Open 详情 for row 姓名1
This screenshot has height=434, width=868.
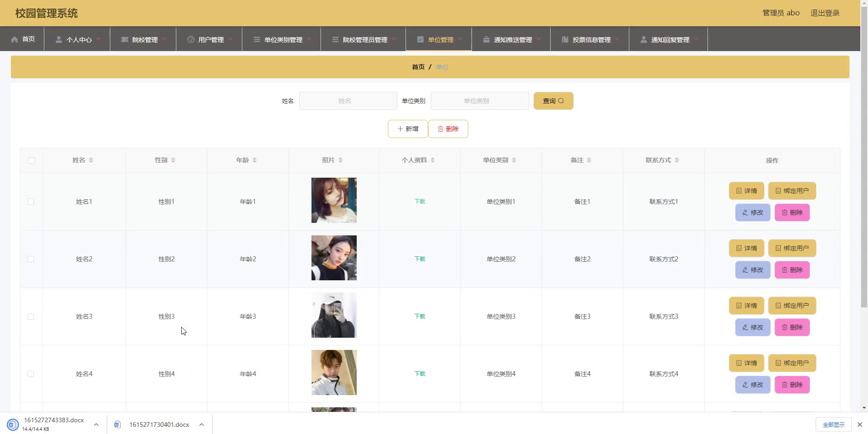[x=746, y=191]
